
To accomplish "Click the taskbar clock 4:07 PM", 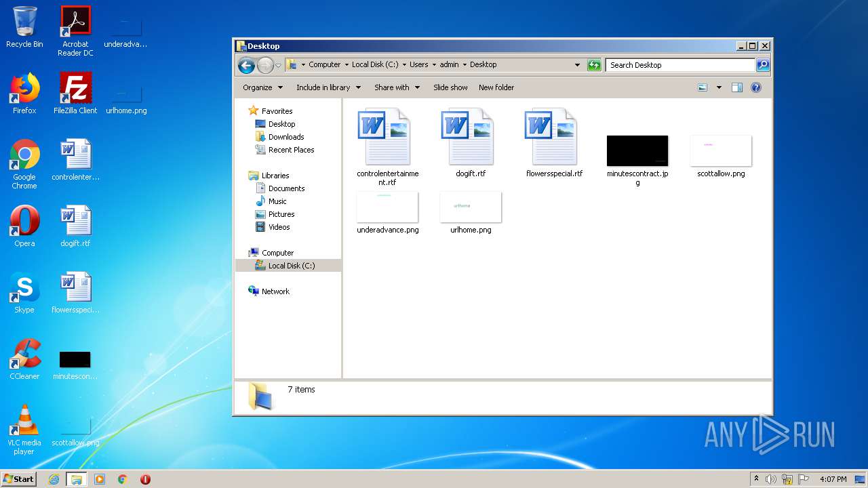I will (x=833, y=479).
